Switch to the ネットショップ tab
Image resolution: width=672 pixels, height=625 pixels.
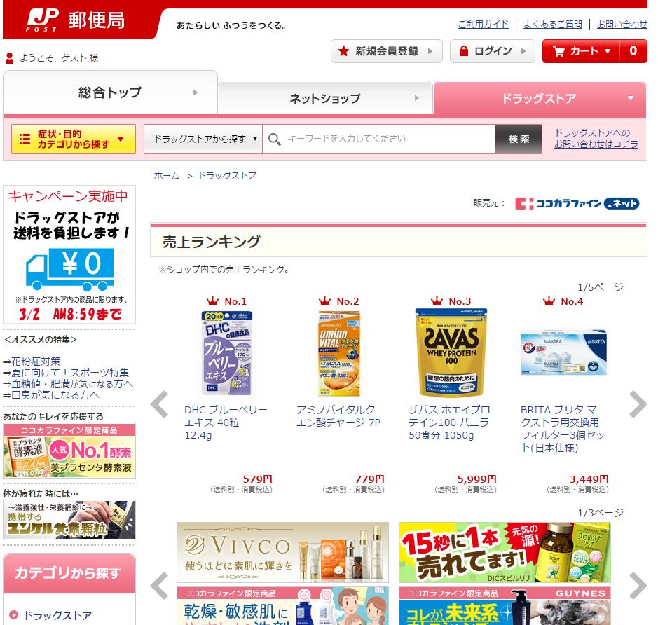325,99
